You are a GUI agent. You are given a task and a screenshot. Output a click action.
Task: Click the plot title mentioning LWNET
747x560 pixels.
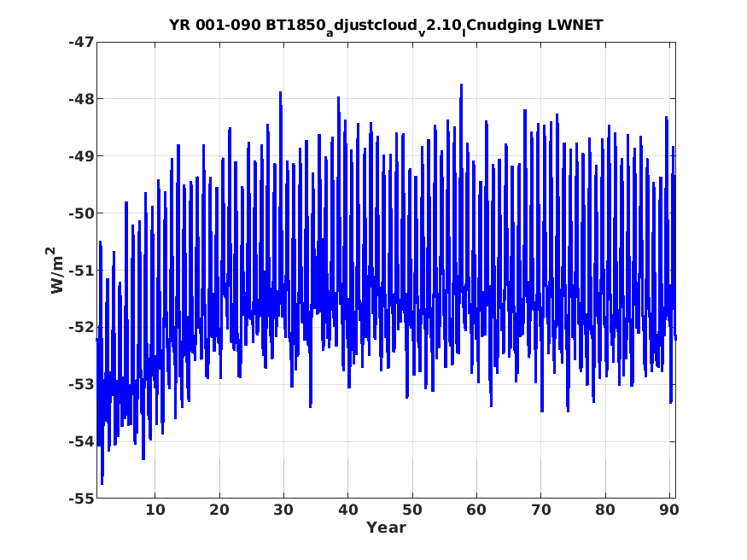[386, 26]
